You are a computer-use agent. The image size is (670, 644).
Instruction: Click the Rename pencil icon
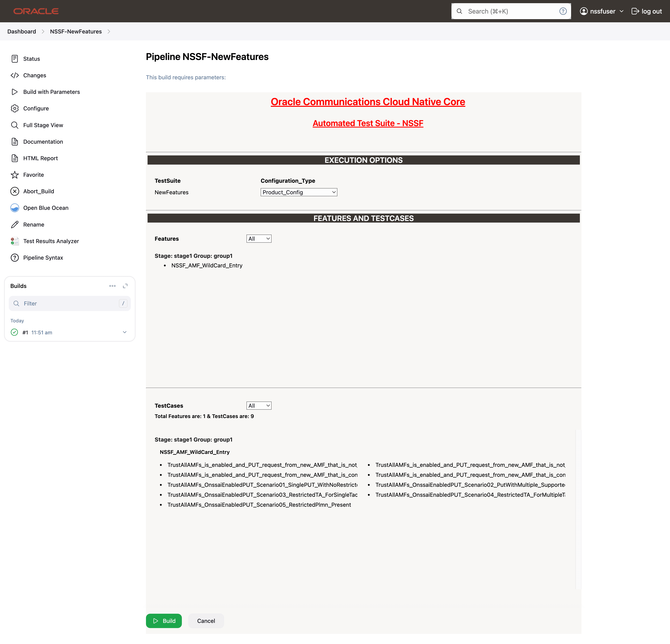tap(15, 224)
